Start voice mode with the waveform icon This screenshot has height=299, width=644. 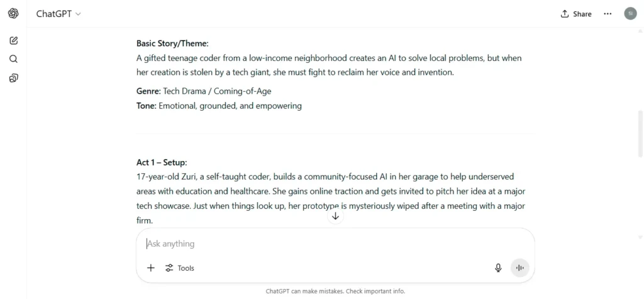click(x=520, y=268)
